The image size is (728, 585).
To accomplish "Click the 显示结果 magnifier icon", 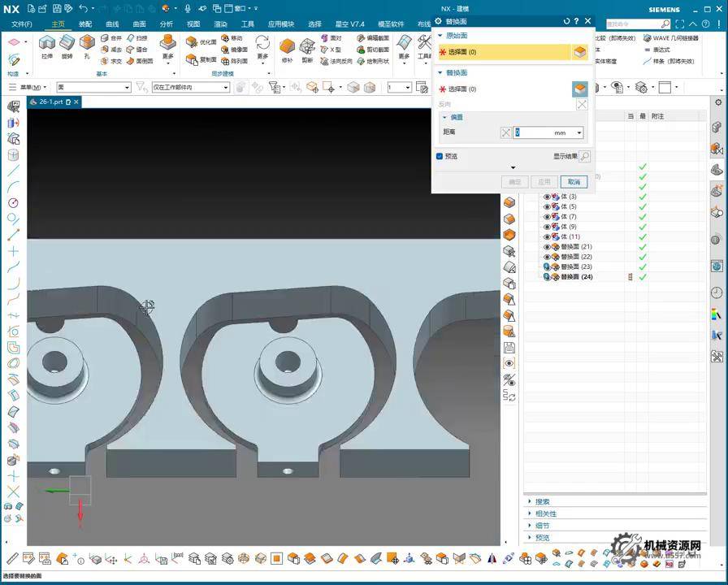I will pos(583,156).
